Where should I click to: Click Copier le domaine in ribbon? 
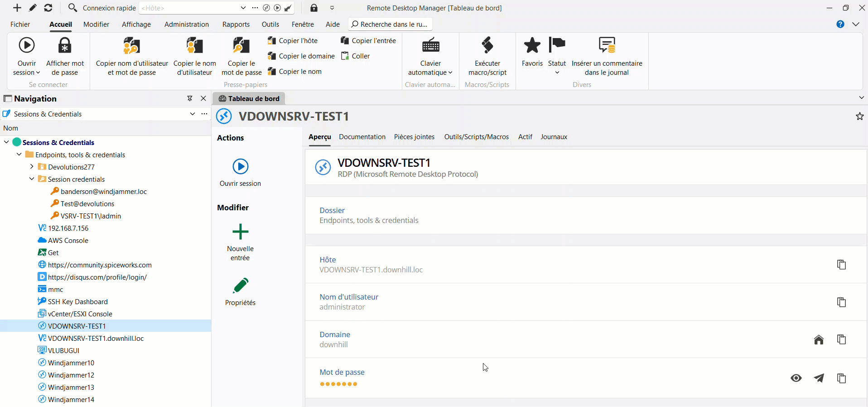point(301,56)
